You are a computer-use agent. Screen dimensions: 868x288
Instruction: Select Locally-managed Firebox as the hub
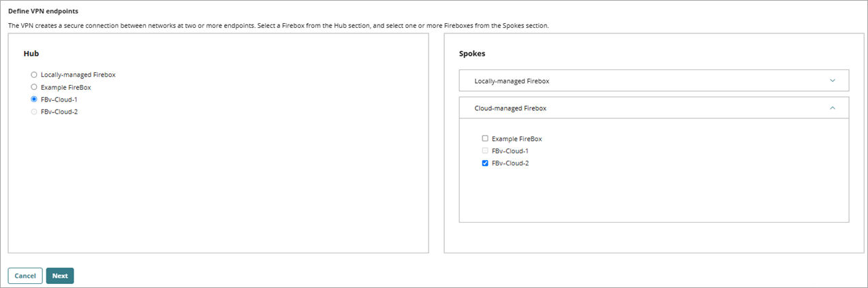pos(34,75)
